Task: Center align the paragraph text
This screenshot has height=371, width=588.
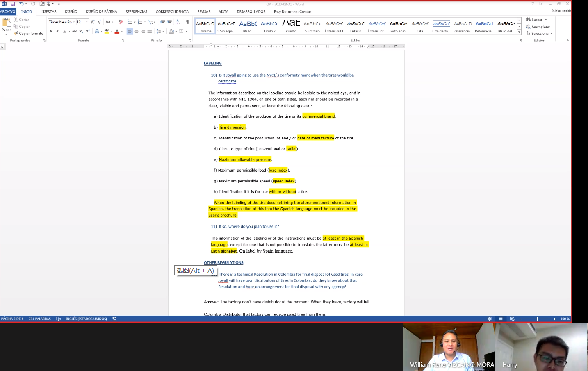Action: click(x=136, y=31)
